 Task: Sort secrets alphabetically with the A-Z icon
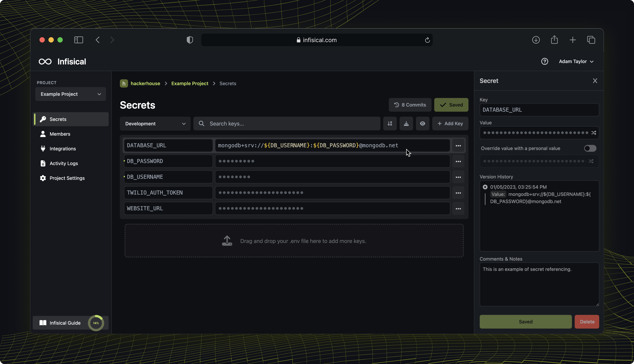pos(390,124)
